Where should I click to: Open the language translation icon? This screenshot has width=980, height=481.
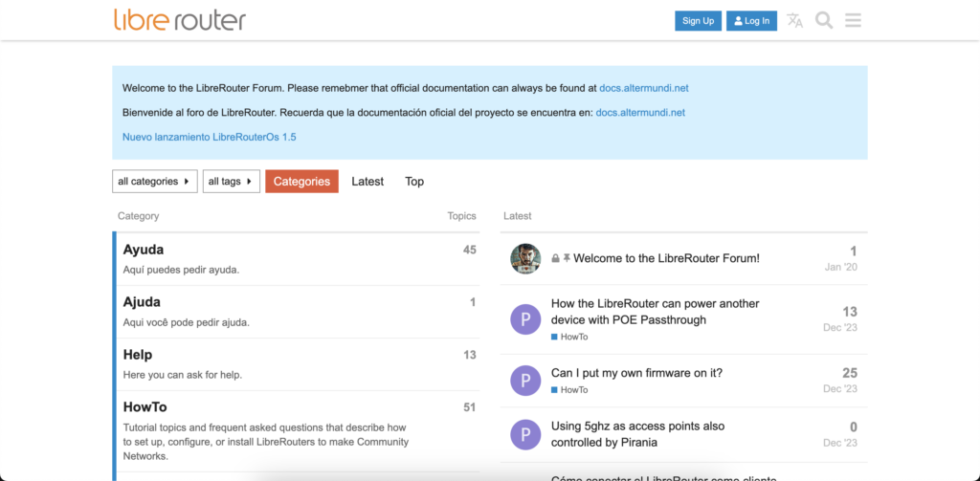coord(794,21)
